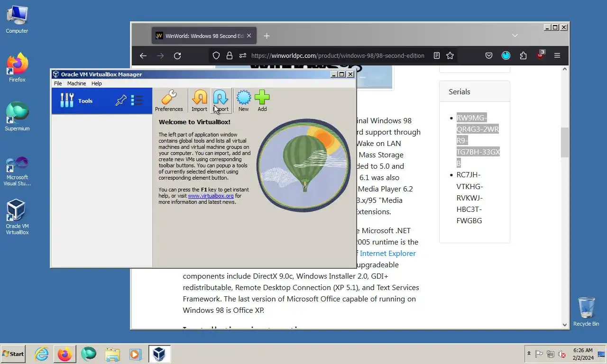
Task: Show hidden system tray icons
Action: (529, 354)
